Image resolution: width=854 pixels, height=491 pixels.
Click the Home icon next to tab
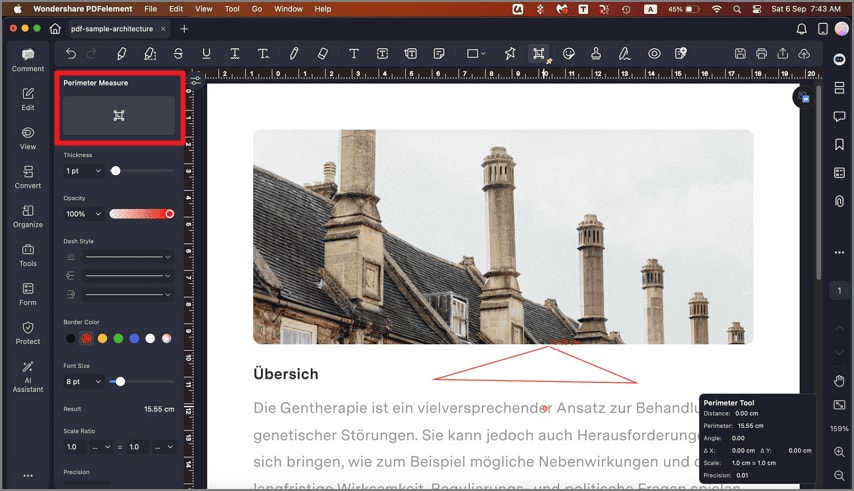55,28
